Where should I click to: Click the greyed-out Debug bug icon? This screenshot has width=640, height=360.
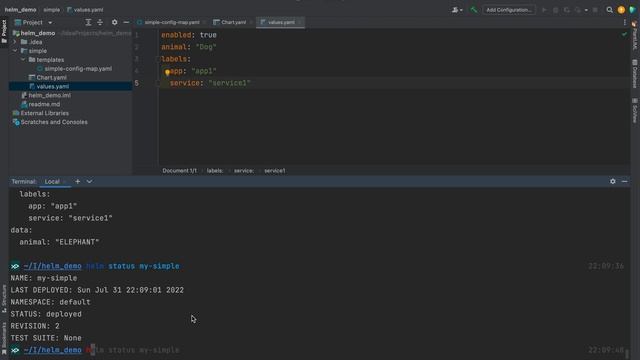click(x=556, y=10)
